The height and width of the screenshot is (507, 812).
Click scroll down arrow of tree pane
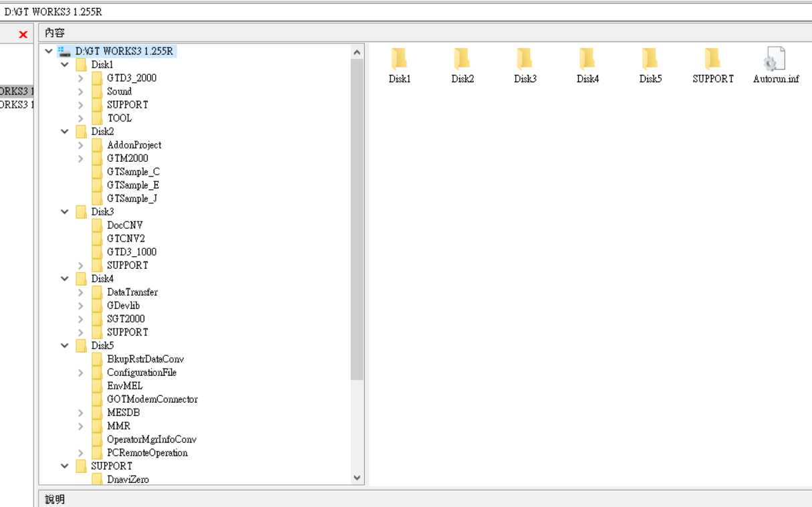point(357,478)
